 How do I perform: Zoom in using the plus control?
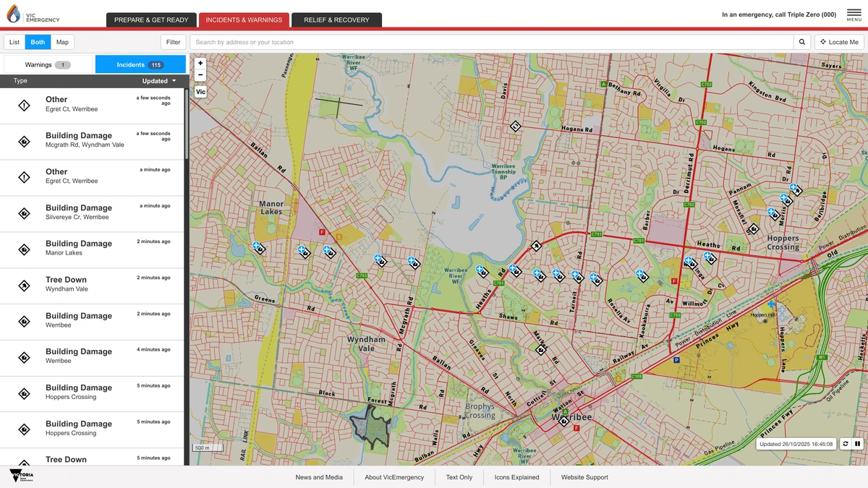[x=200, y=63]
